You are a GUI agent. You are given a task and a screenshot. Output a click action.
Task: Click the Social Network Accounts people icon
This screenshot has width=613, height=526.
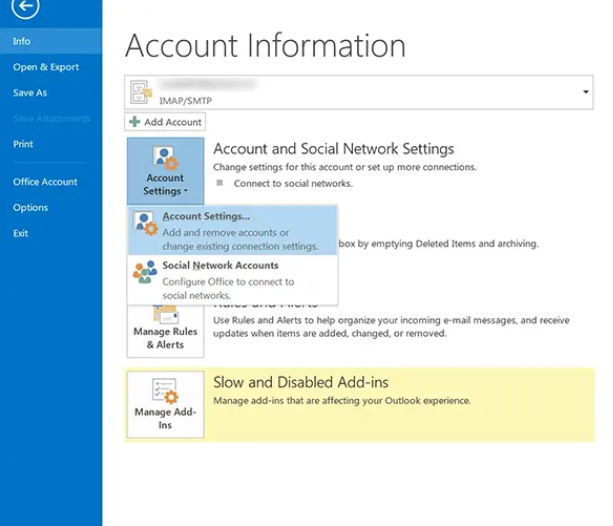point(145,272)
